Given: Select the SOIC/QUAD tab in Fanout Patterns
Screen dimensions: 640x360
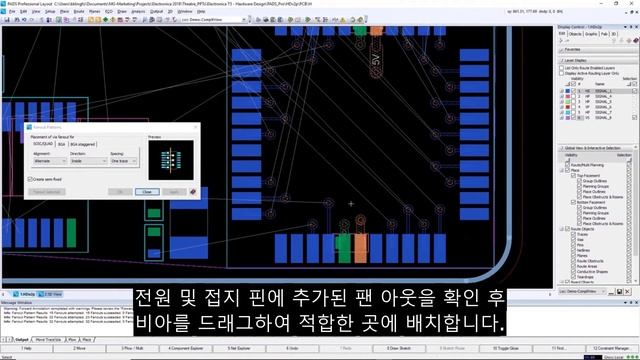Looking at the screenshot, I should [43, 144].
